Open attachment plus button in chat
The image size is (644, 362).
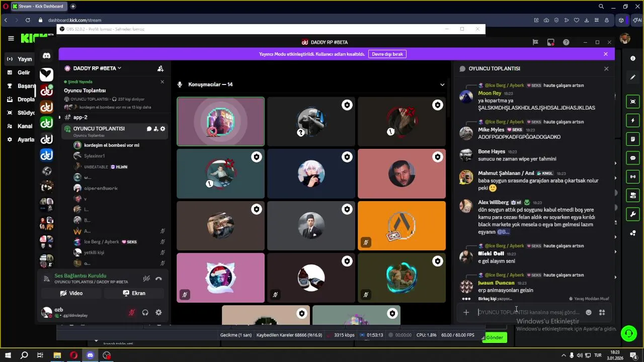point(466,312)
